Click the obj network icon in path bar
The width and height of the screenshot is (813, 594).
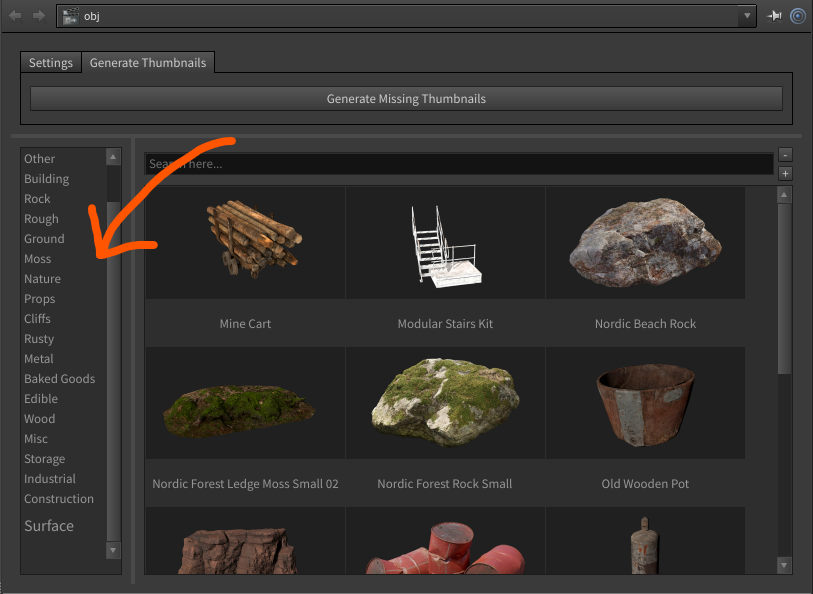[71, 16]
